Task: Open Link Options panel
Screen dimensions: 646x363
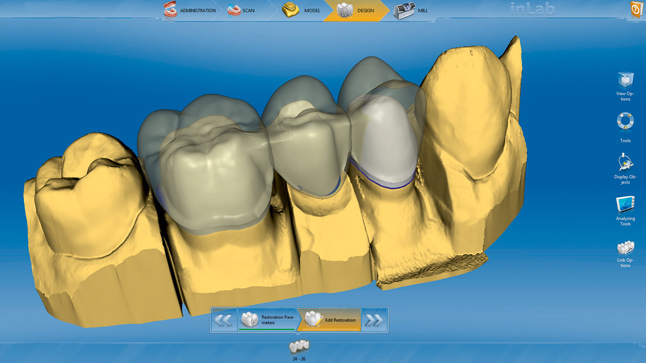Action: click(x=625, y=254)
